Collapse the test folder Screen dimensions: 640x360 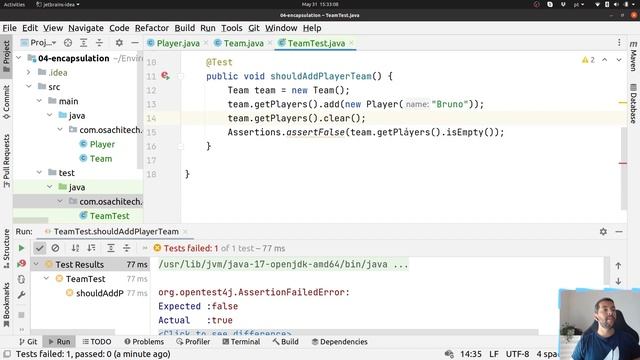tap(39, 172)
